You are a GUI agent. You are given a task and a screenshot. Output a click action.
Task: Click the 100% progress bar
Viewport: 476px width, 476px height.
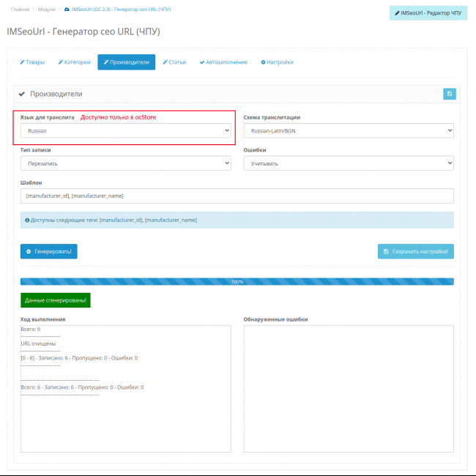click(x=237, y=281)
